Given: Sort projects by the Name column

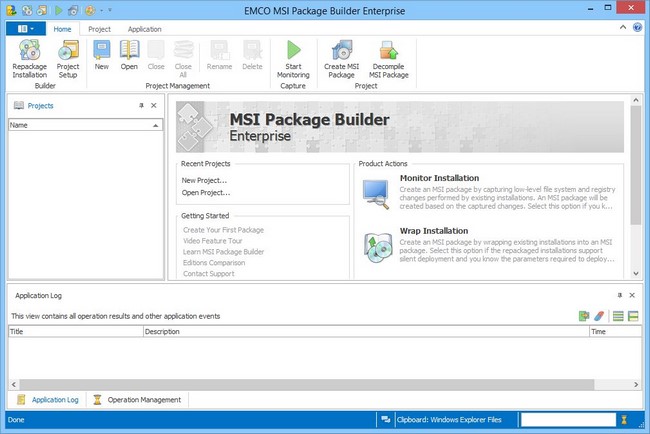Looking at the screenshot, I should pos(85,125).
